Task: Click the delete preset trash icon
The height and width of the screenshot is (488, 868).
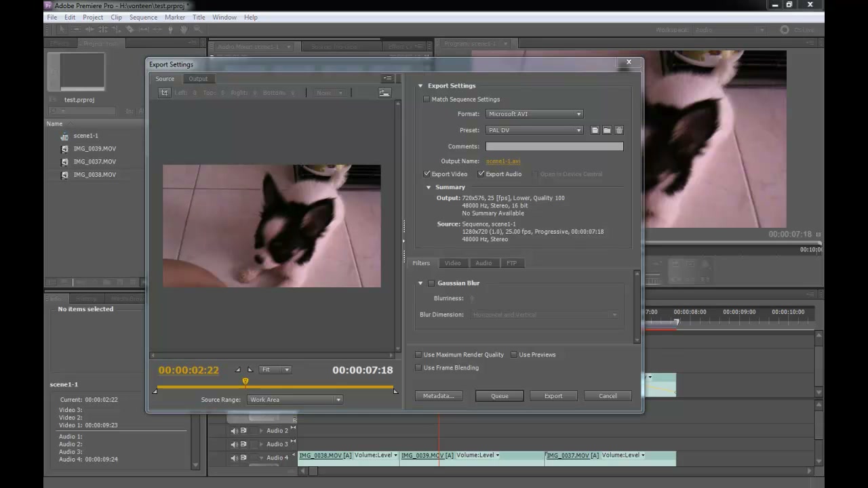Action: (619, 130)
